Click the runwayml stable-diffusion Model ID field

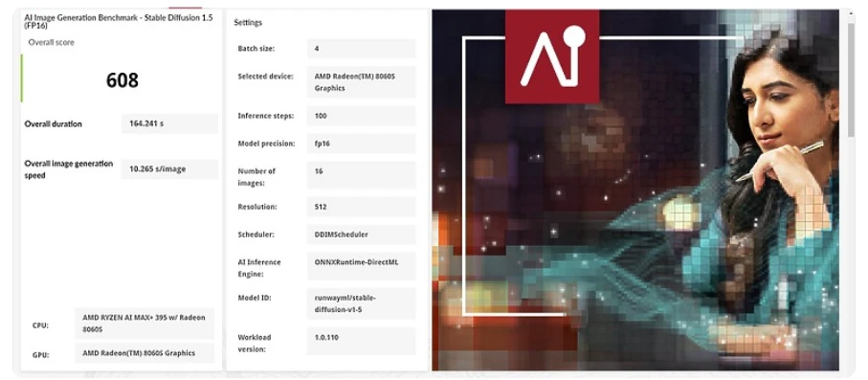pyautogui.click(x=361, y=303)
